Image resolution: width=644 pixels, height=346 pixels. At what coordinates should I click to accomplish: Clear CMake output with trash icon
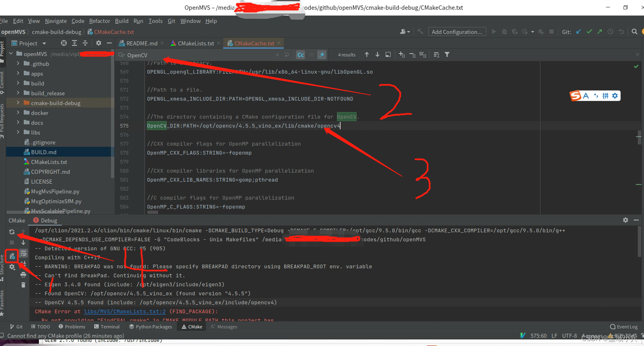tap(23, 285)
